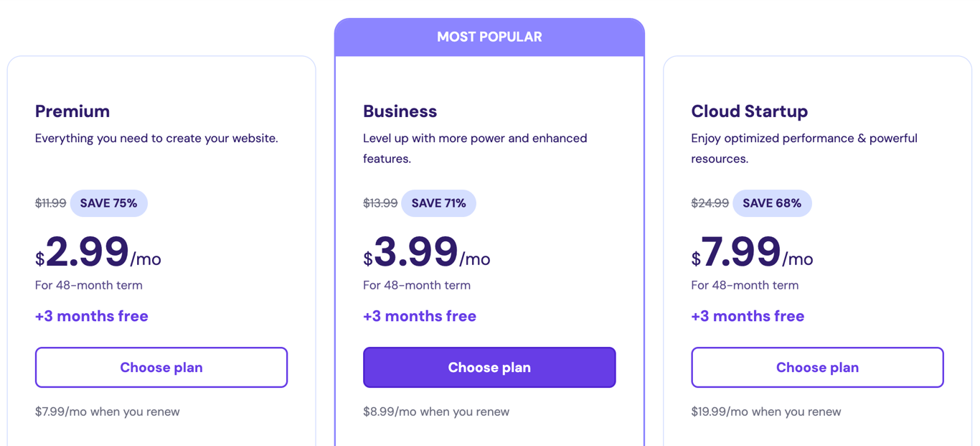The height and width of the screenshot is (446, 980).
Task: Click the Premium plan title
Action: point(72,111)
